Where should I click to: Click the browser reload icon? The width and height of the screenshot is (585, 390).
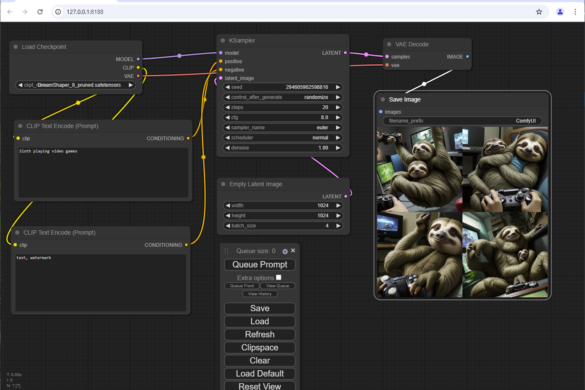point(40,12)
